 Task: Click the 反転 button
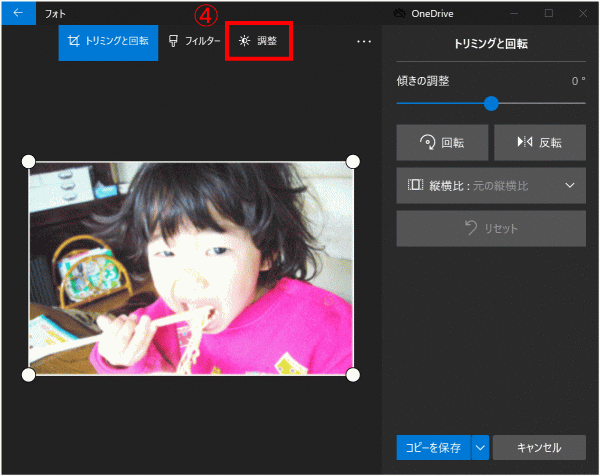pos(540,142)
